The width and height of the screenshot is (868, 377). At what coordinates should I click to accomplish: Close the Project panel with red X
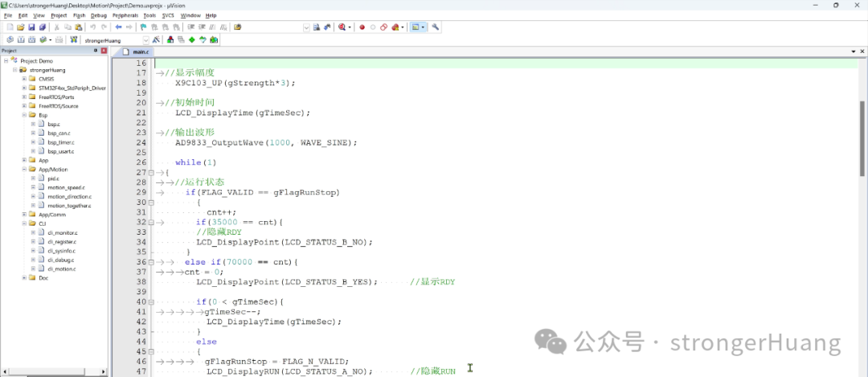[x=104, y=51]
